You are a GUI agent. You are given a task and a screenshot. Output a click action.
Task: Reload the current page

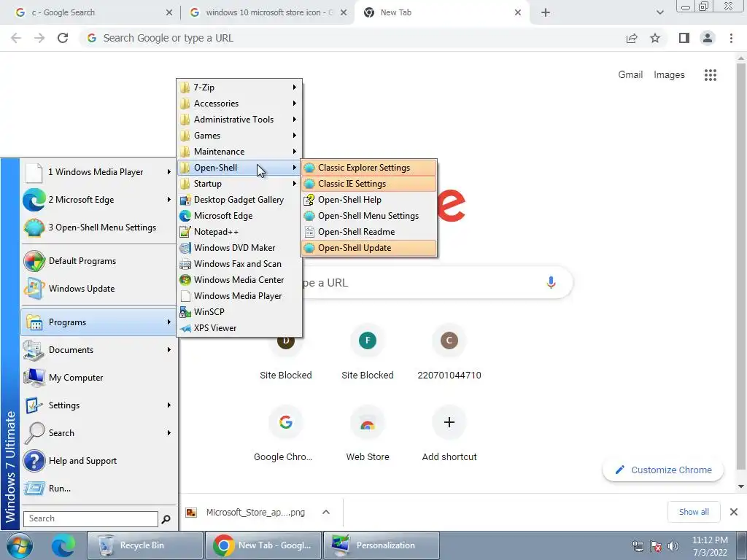(63, 38)
